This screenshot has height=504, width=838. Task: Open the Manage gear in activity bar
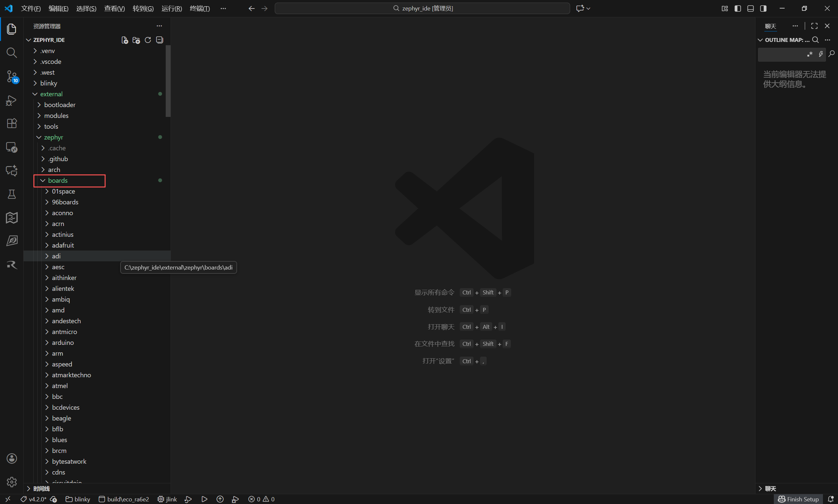click(x=11, y=482)
